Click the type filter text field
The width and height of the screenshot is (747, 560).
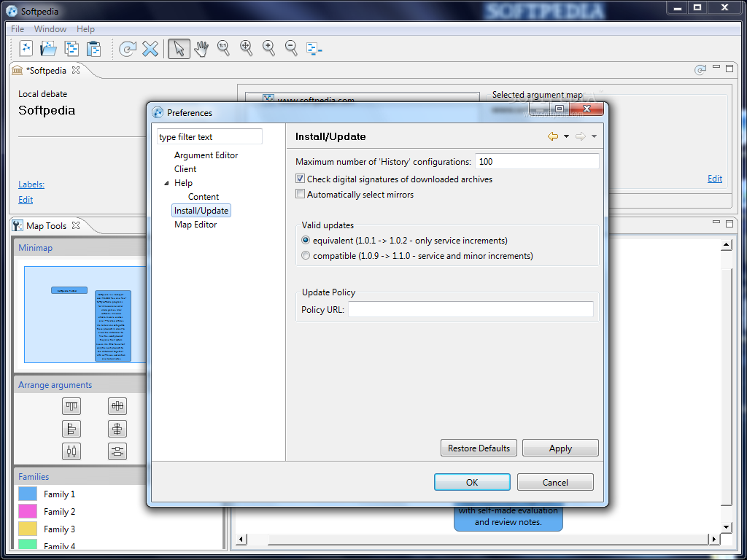tap(209, 136)
